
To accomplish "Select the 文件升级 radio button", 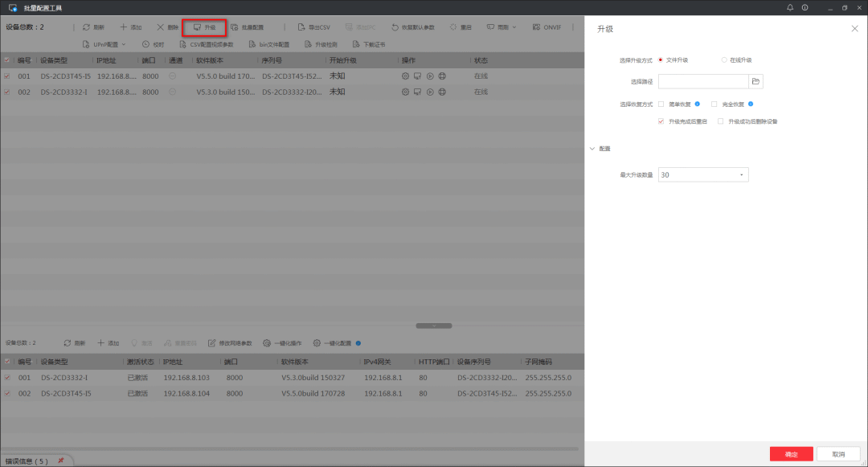I will tap(661, 59).
